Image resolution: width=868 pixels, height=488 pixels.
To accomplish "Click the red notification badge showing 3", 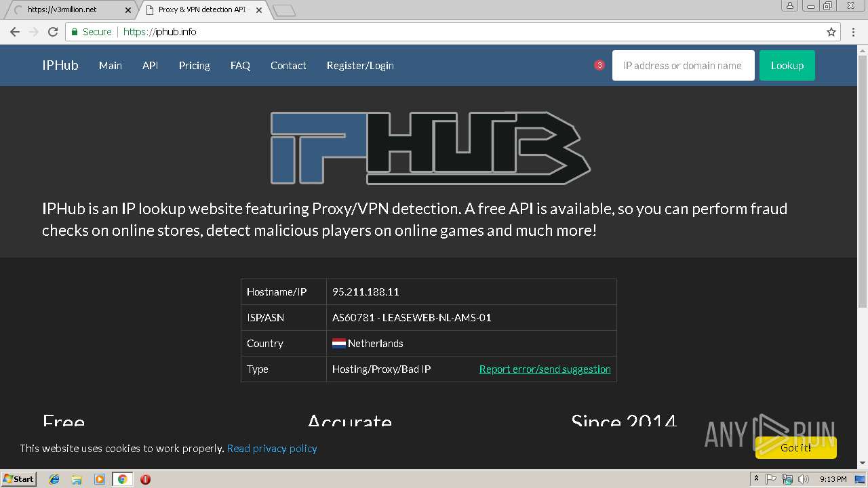I will click(599, 65).
